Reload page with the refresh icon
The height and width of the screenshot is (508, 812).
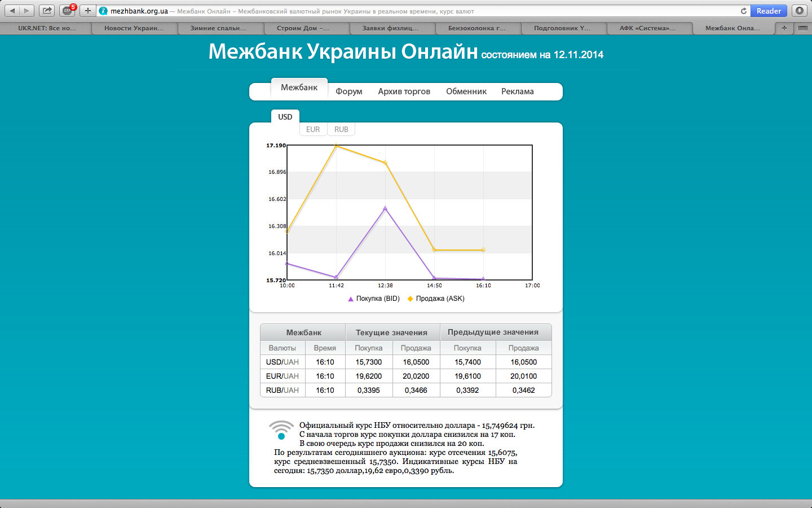[744, 11]
